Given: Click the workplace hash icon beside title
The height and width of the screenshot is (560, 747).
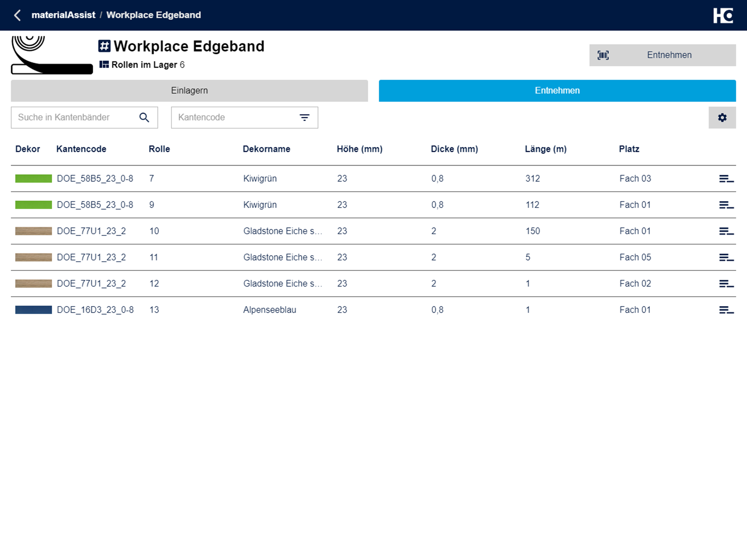Looking at the screenshot, I should click(104, 46).
